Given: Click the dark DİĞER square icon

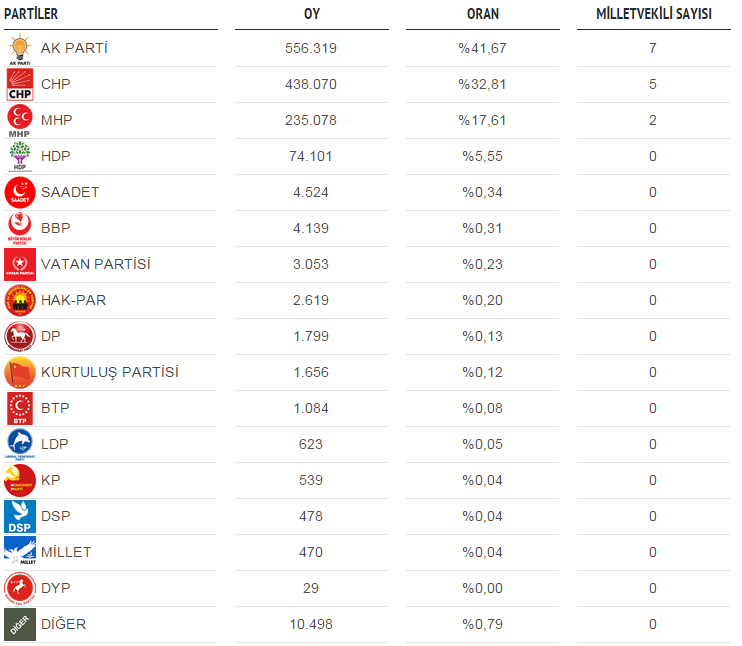Looking at the screenshot, I should (20, 624).
